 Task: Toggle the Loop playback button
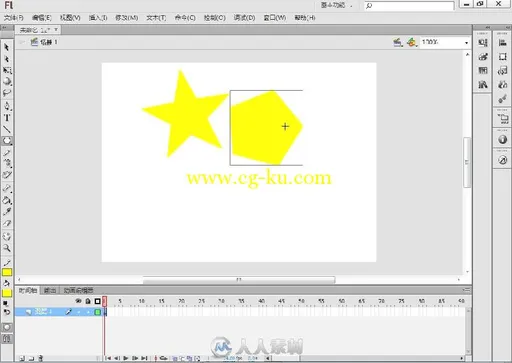point(163,358)
